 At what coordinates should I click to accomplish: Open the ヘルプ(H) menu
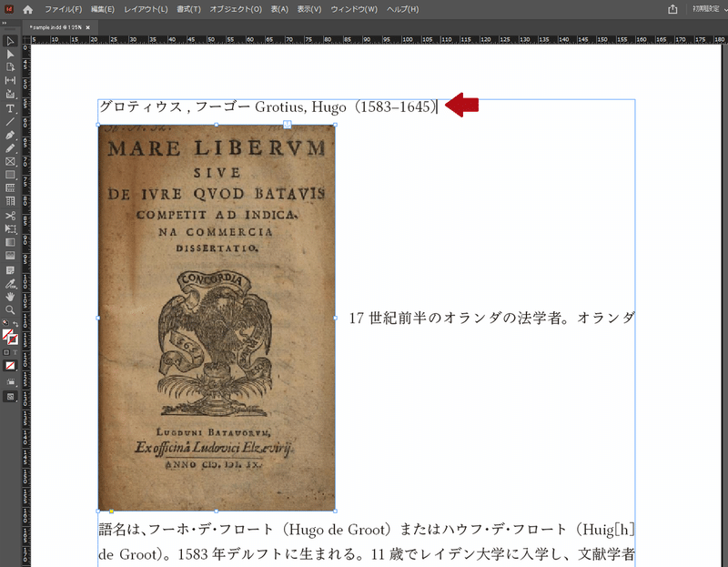(402, 9)
